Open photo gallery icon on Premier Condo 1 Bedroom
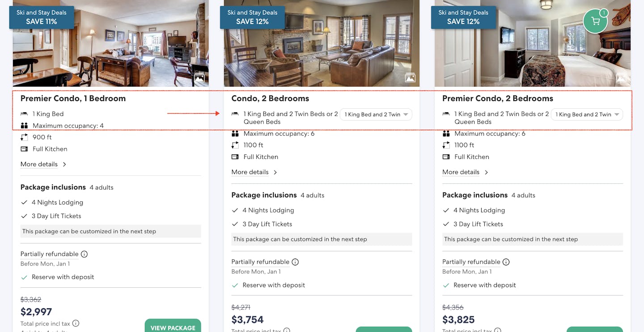 tap(199, 78)
